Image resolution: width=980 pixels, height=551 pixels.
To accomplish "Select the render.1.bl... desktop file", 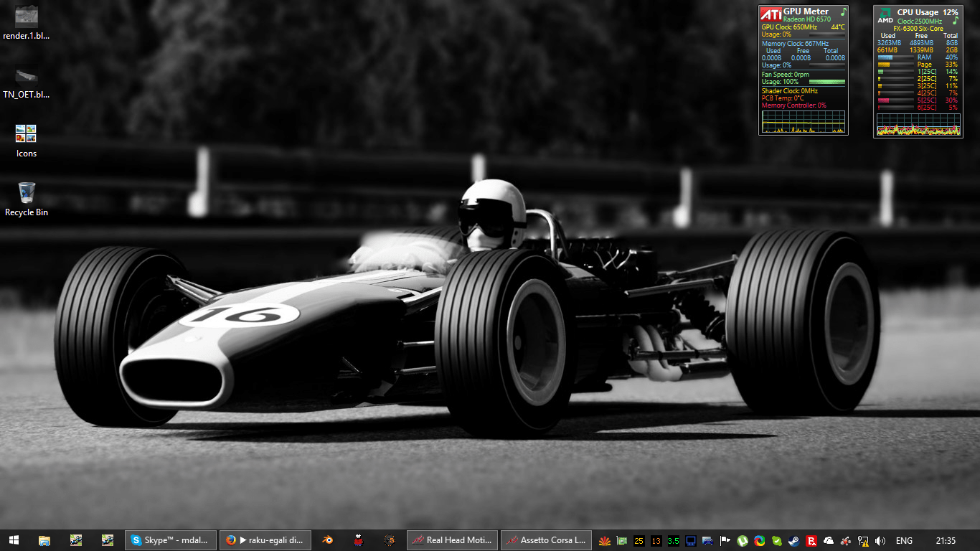I will [x=27, y=22].
